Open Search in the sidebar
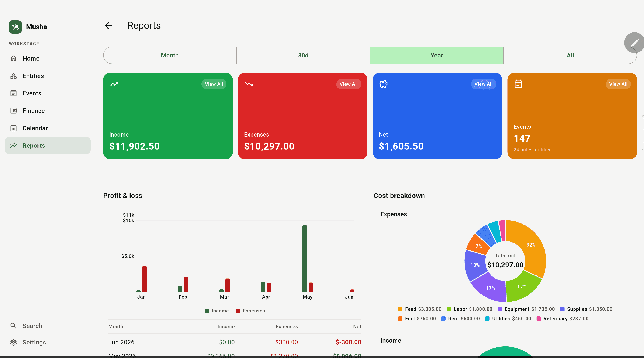 tap(48, 326)
